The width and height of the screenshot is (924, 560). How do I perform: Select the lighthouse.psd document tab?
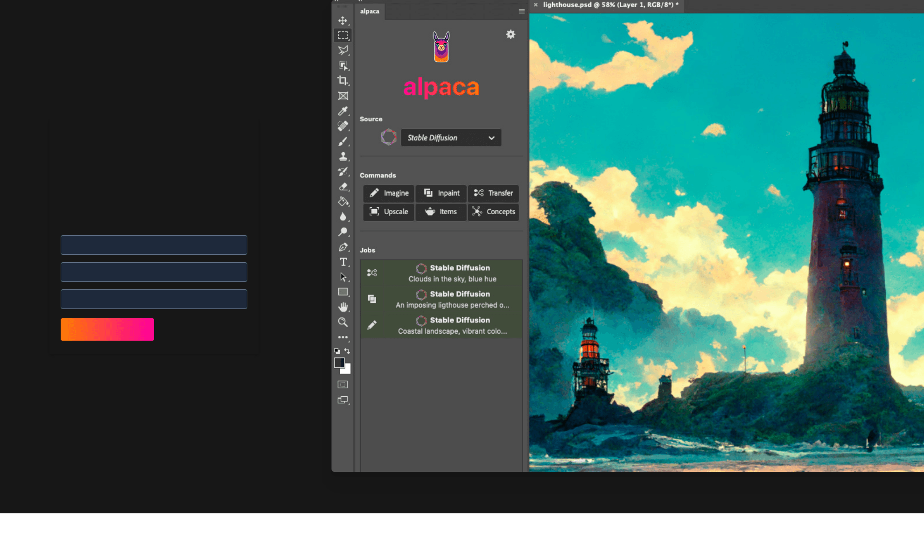coord(610,5)
